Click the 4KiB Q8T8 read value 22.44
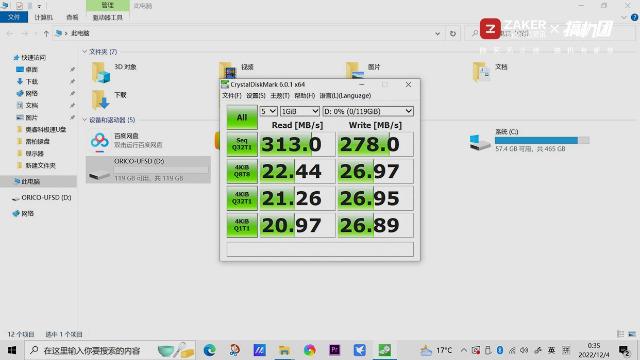This screenshot has width=640, height=360. [298, 171]
